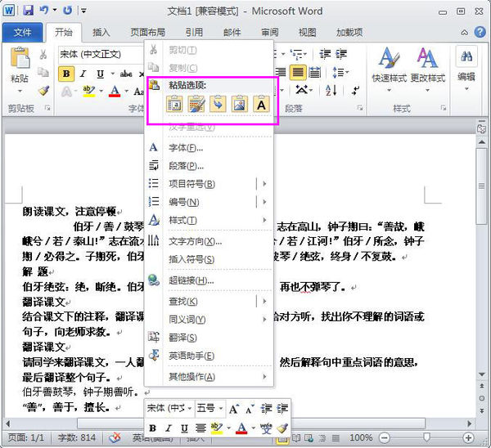Image resolution: width=491 pixels, height=448 pixels.
Task: Open the 文件 File tab
Action: click(x=23, y=32)
